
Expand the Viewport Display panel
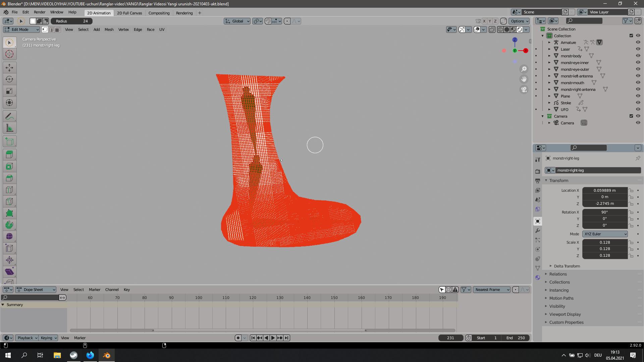coord(565,314)
